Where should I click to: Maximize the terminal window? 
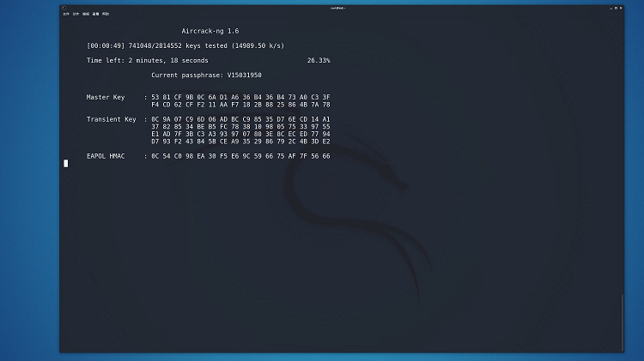pyautogui.click(x=616, y=9)
